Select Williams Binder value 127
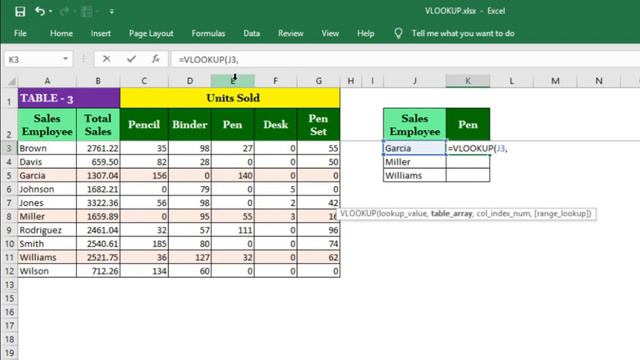Screen dimensions: 640x360 pos(190,258)
